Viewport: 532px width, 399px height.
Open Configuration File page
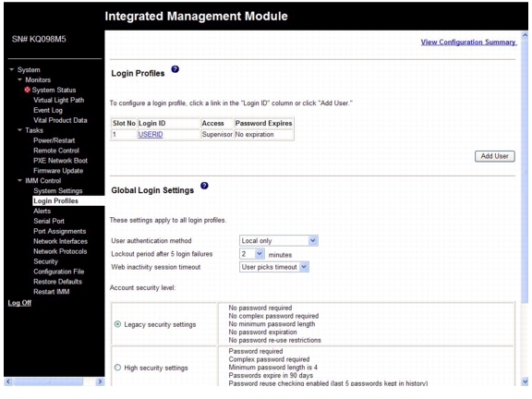pos(59,272)
